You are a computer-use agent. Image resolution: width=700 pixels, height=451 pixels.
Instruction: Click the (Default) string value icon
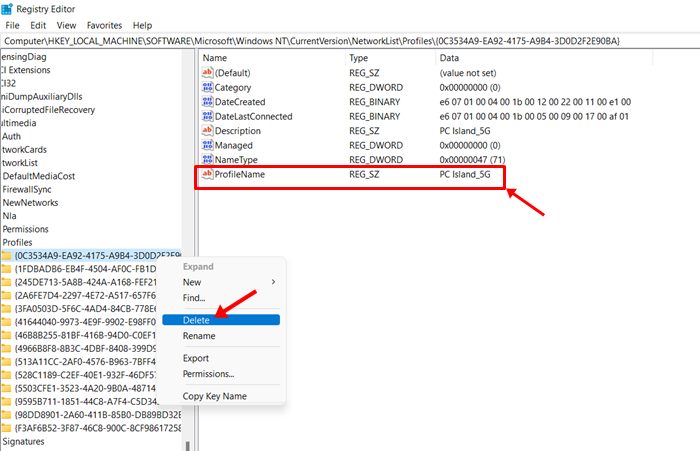[208, 72]
